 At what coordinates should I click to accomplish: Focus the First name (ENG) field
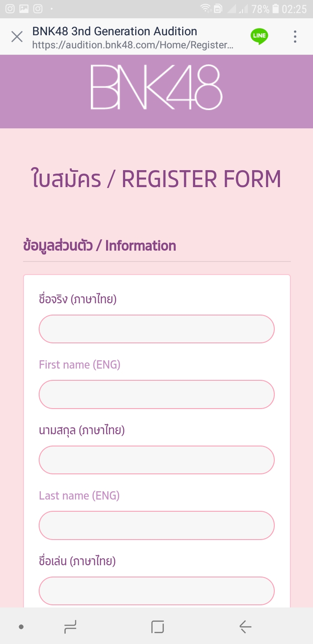[x=156, y=394]
